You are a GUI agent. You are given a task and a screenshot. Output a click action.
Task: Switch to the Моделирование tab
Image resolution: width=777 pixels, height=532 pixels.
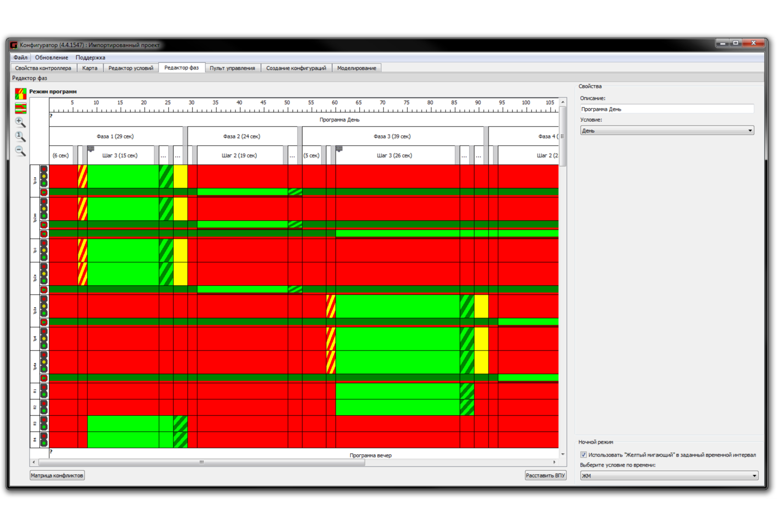(x=357, y=68)
